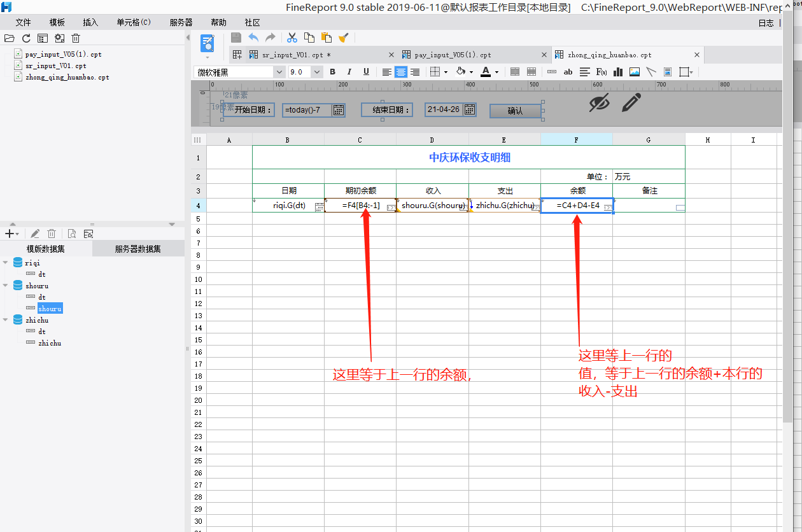This screenshot has width=802, height=532.
Task: Click the dataset preview magnifier icon
Action: point(72,234)
